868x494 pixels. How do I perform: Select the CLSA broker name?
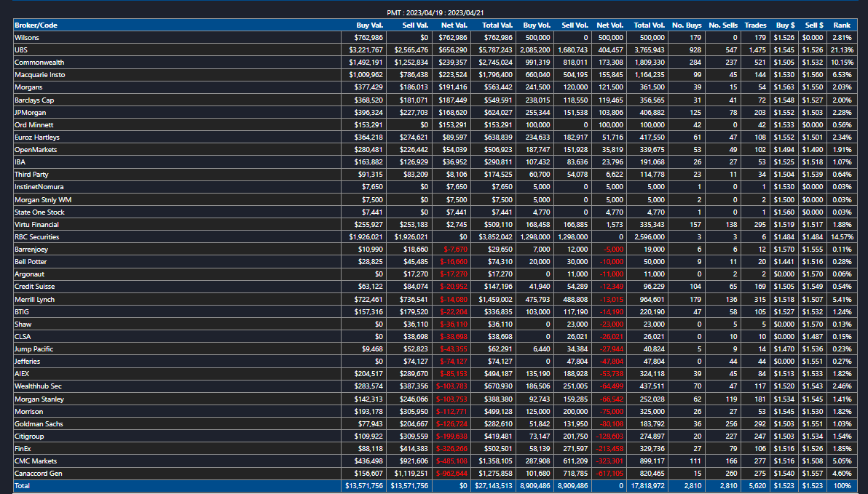coord(23,336)
